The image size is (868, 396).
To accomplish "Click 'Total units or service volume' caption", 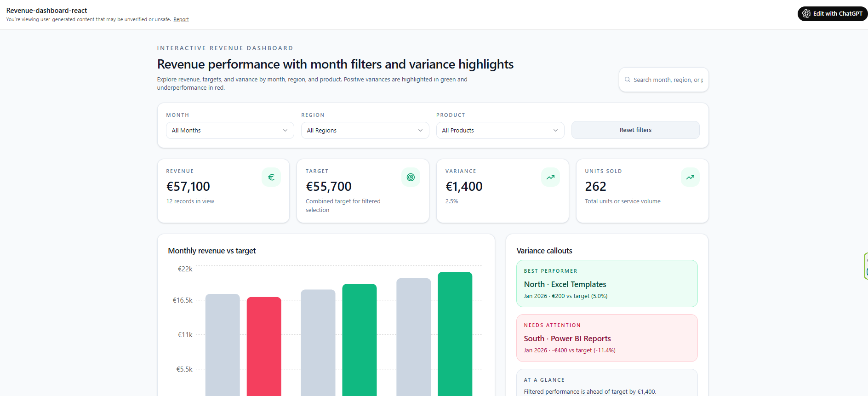I will (x=622, y=201).
